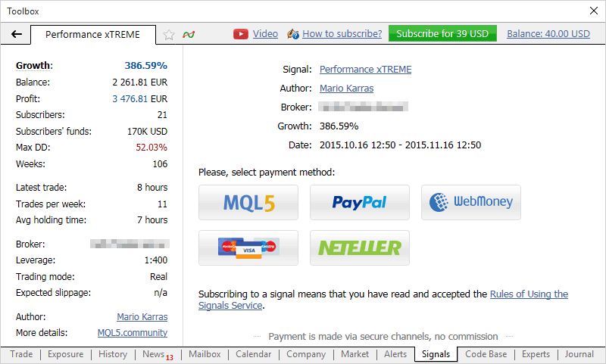The image size is (606, 364).
Task: Switch to the Code Base tab
Action: pos(486,354)
